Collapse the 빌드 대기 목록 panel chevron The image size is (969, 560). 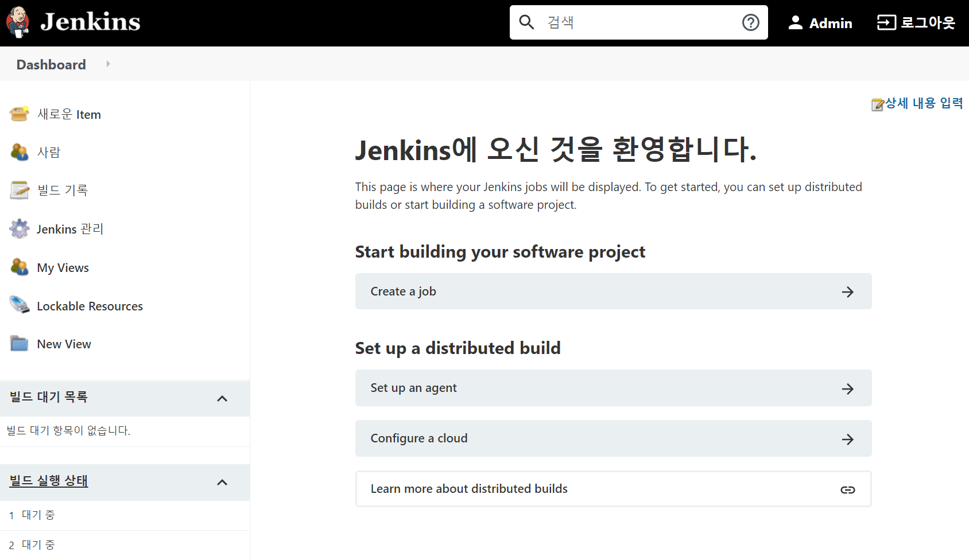pyautogui.click(x=222, y=398)
